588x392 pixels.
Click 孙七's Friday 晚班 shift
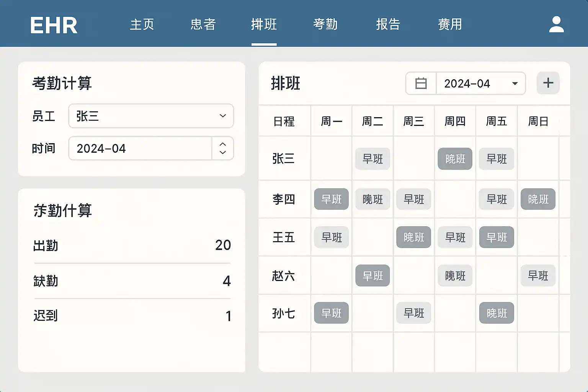(x=497, y=313)
